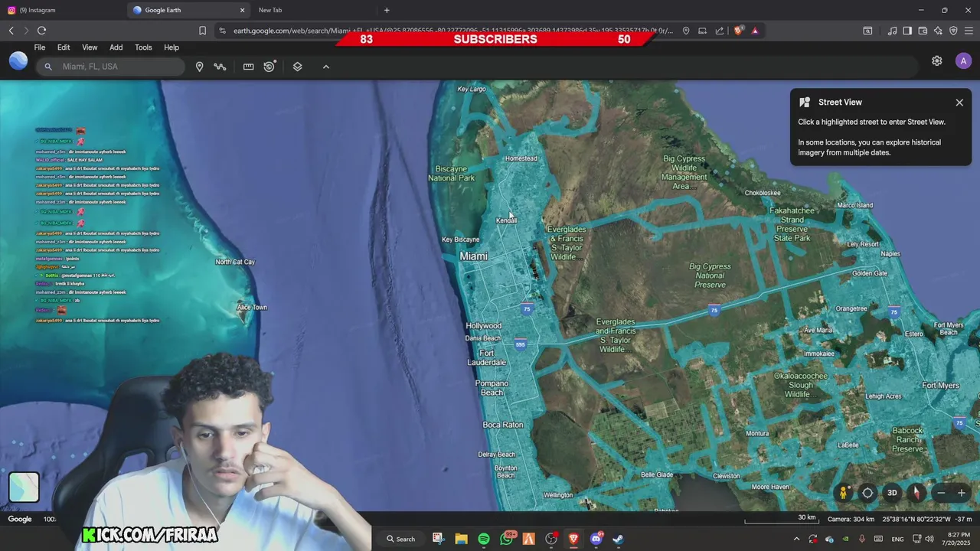Click the Boca Raton map label
The height and width of the screenshot is (551, 980).
503,425
